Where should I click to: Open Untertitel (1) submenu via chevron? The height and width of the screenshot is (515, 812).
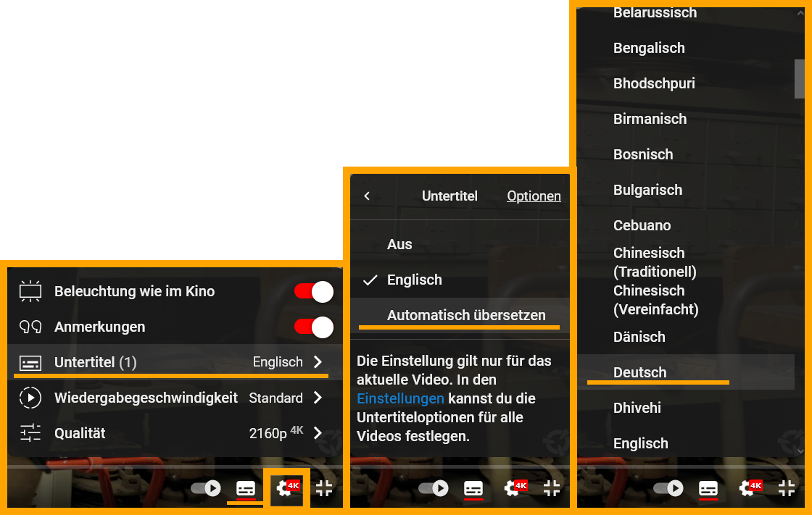[318, 361]
